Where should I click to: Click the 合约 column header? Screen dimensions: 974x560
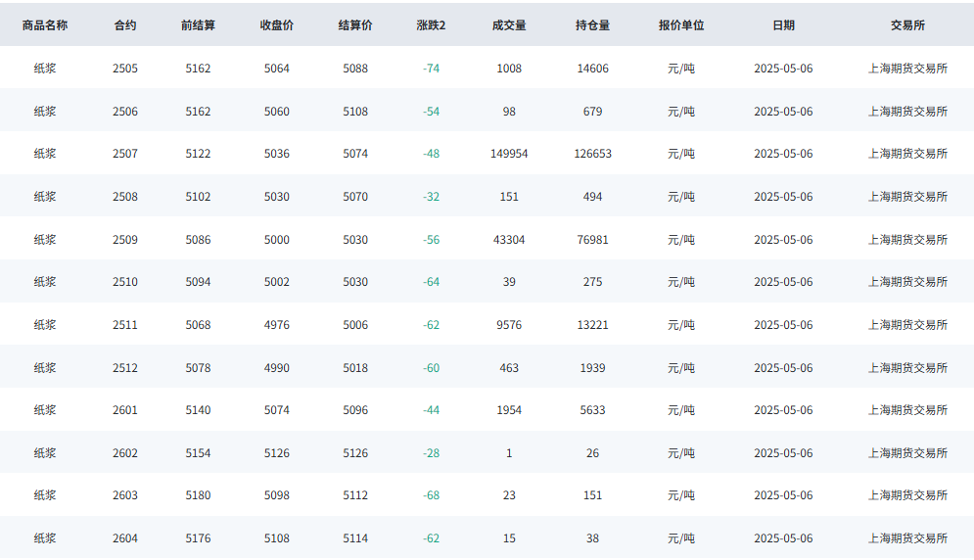pyautogui.click(x=125, y=25)
